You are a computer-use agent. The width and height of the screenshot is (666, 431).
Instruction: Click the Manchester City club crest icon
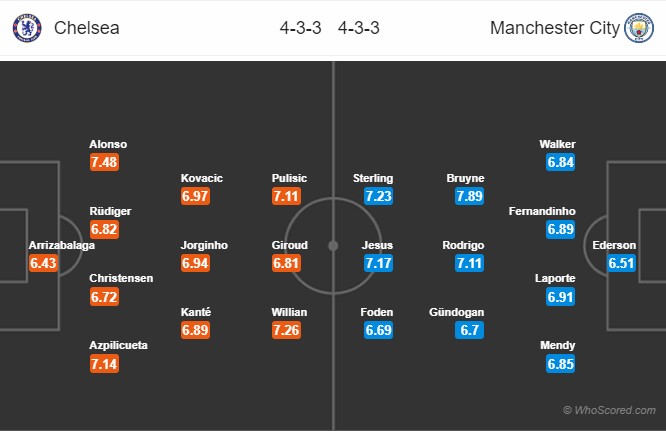(x=639, y=28)
